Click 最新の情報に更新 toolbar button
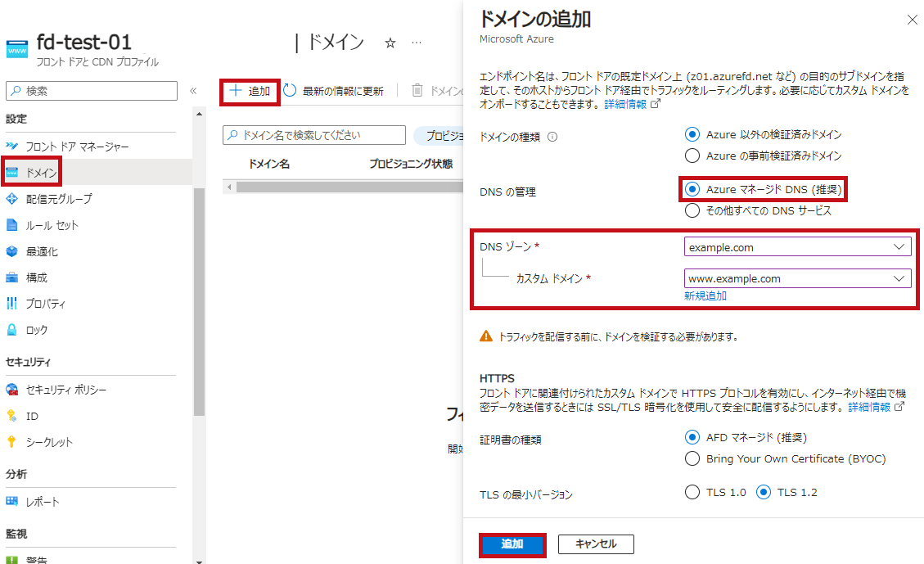Viewport: 924px width, 564px height. [334, 91]
